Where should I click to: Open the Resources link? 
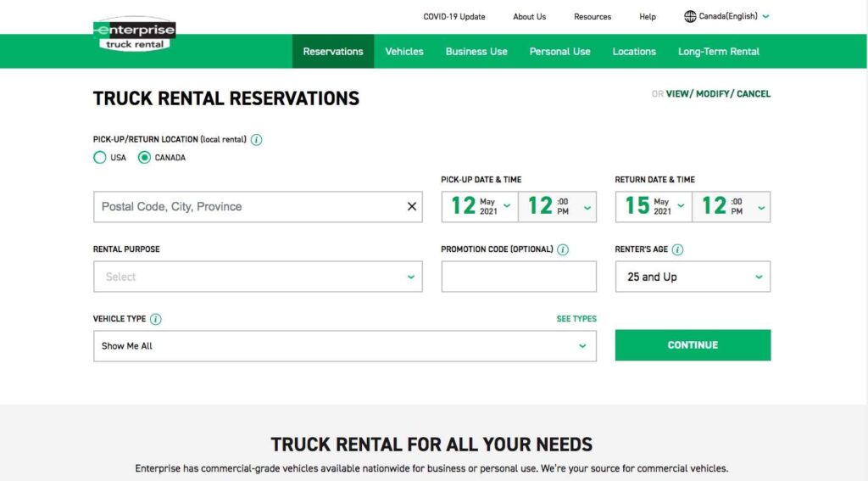[x=593, y=17]
